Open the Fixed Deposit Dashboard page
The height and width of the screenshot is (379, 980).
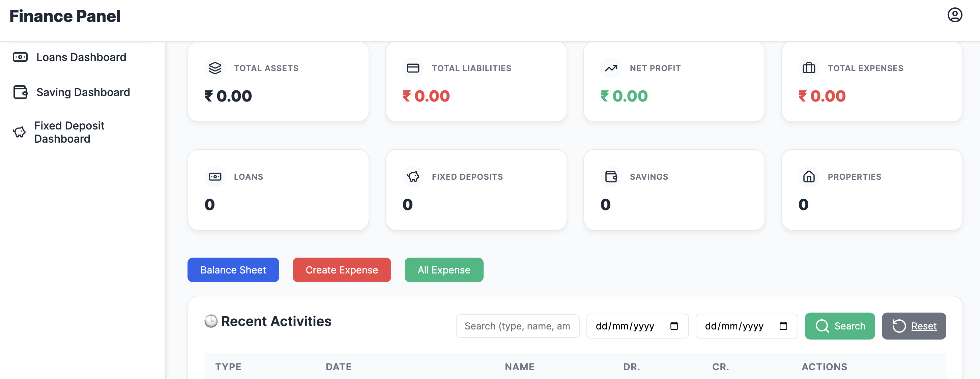pos(69,132)
